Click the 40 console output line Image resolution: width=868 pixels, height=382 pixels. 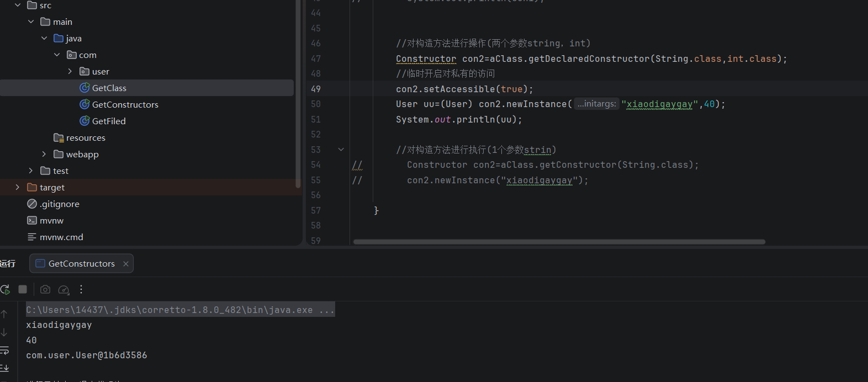31,340
